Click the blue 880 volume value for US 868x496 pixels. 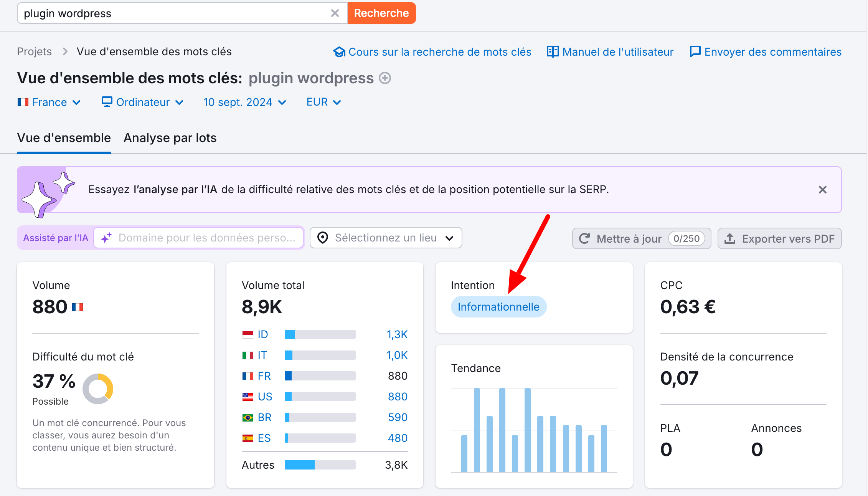tap(398, 397)
